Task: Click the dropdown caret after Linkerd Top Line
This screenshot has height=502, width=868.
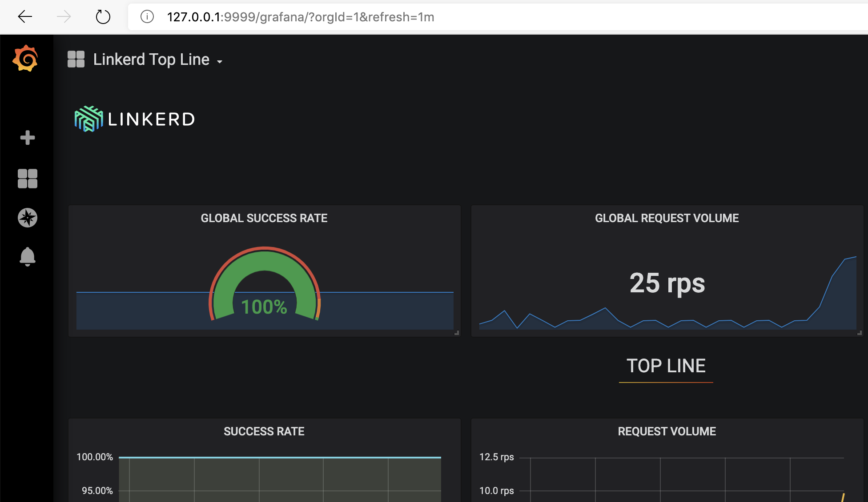Action: click(220, 62)
